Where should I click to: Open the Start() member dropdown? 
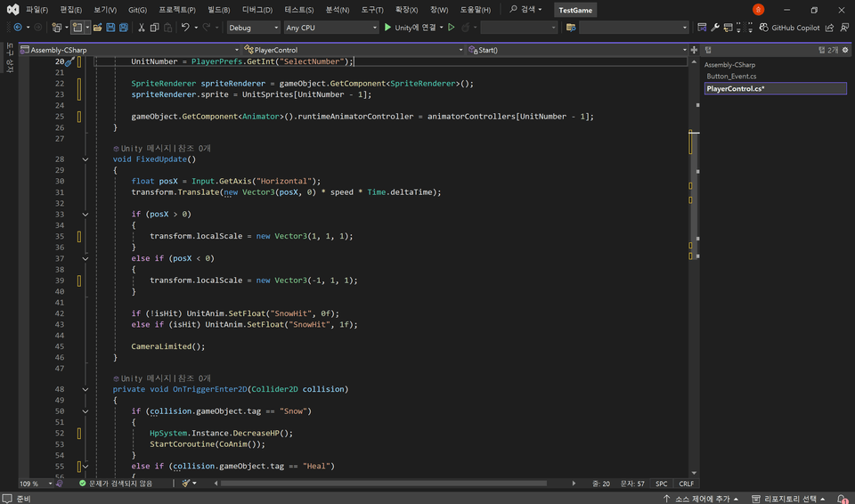[577, 50]
